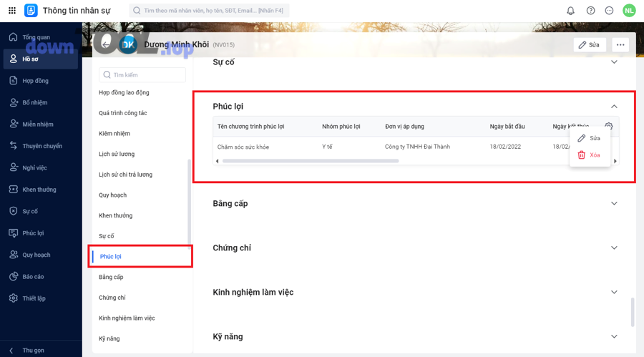This screenshot has height=357, width=644.
Task: Click the back arrow beside employee name
Action: click(106, 44)
